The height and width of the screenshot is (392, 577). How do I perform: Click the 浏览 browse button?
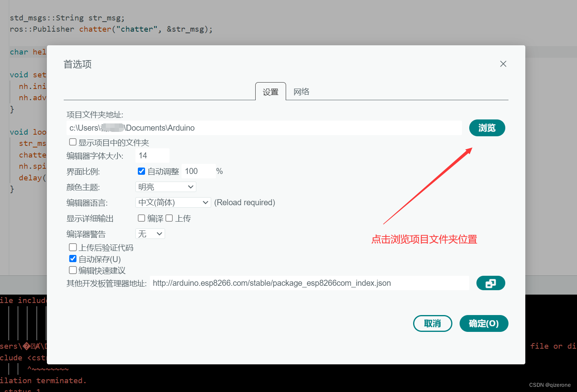[x=487, y=128]
